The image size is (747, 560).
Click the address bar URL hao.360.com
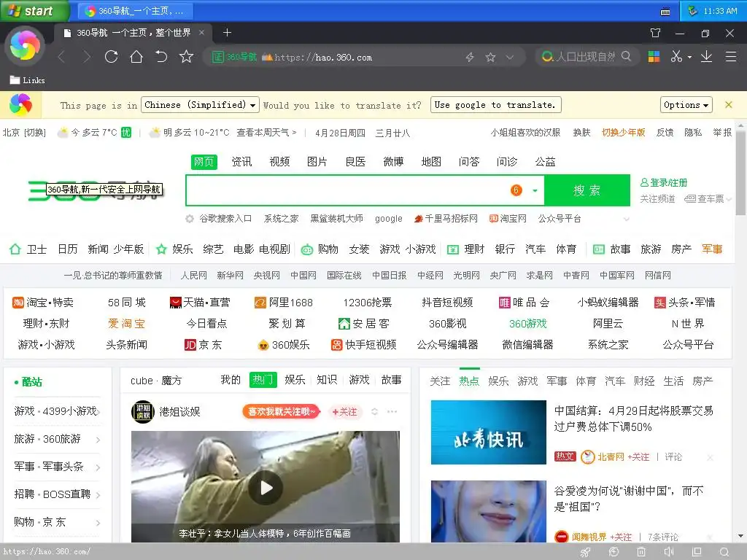(x=323, y=57)
